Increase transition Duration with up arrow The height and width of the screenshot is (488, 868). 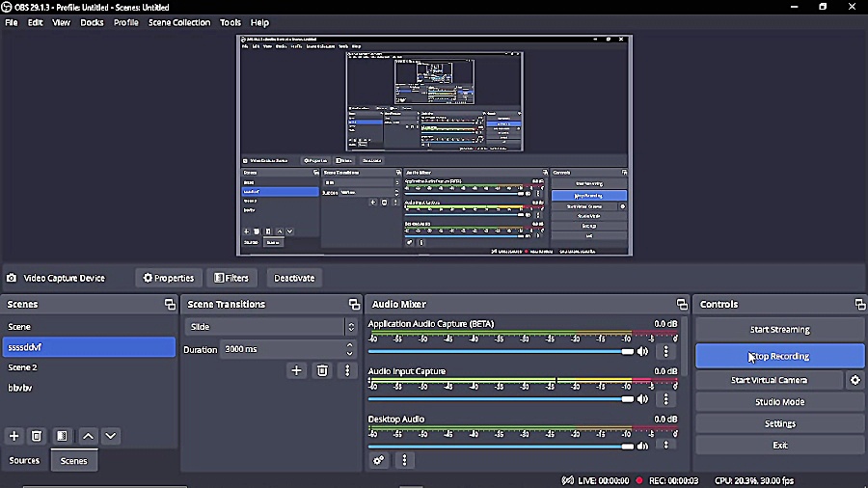tap(349, 344)
